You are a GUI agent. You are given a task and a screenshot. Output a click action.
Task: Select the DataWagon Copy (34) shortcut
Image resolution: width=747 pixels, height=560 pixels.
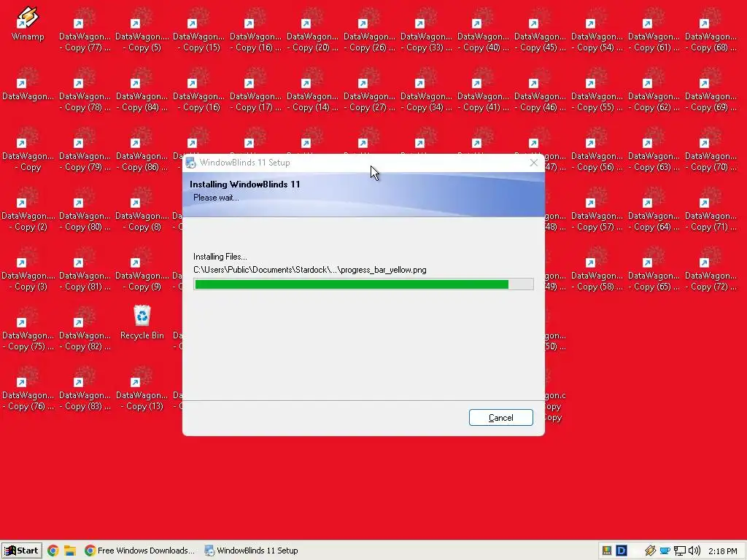(x=426, y=90)
